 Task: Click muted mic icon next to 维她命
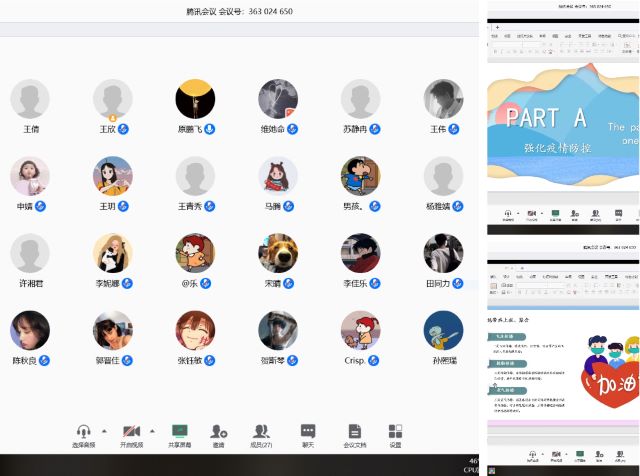tap(292, 129)
